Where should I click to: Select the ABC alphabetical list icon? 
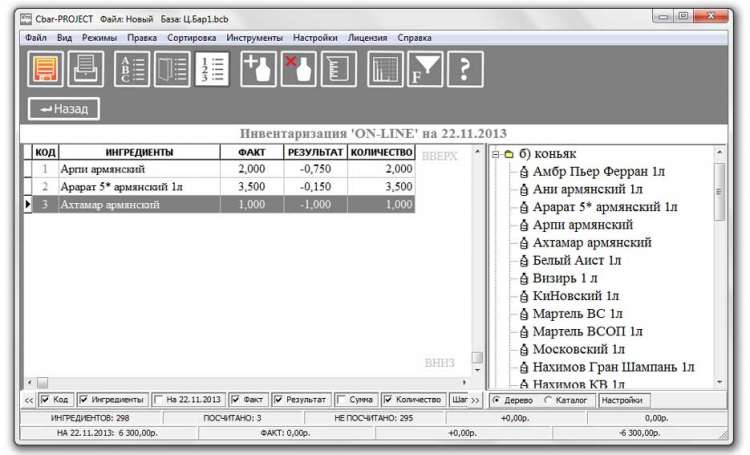pos(132,69)
